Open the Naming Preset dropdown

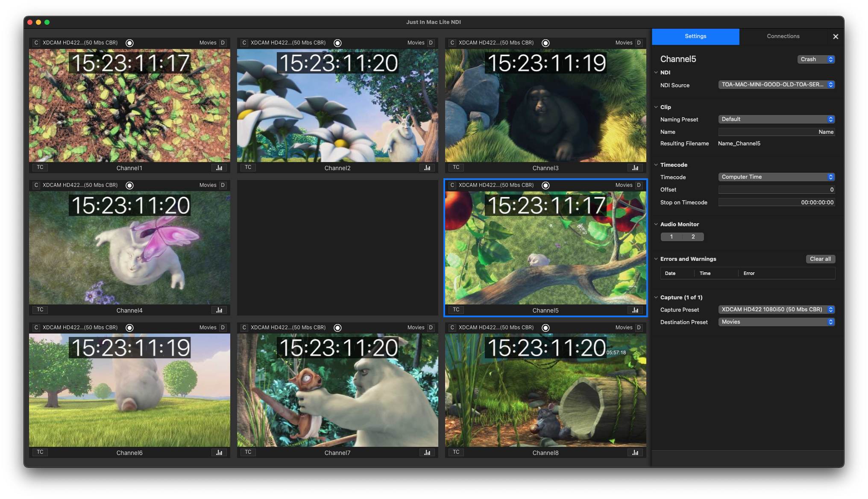pyautogui.click(x=776, y=119)
